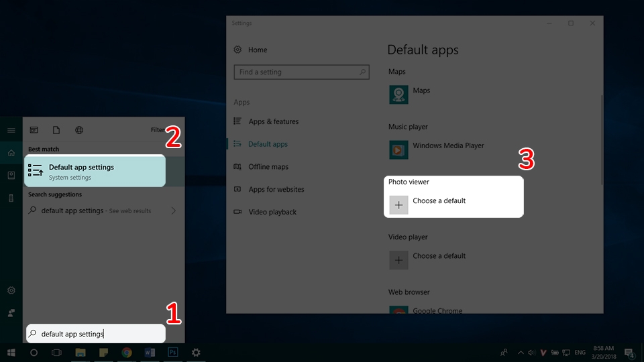Open Apps for websites settings page

(269, 189)
